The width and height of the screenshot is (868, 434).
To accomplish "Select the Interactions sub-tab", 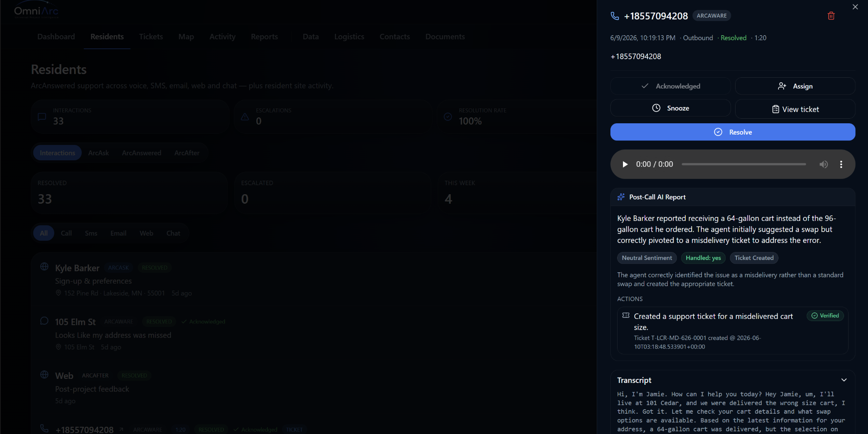I will click(57, 153).
